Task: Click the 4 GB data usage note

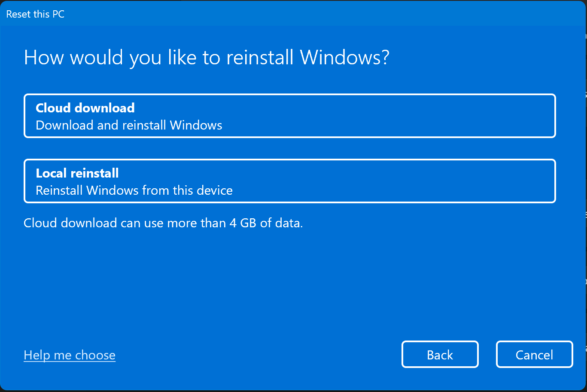Action: click(x=163, y=223)
